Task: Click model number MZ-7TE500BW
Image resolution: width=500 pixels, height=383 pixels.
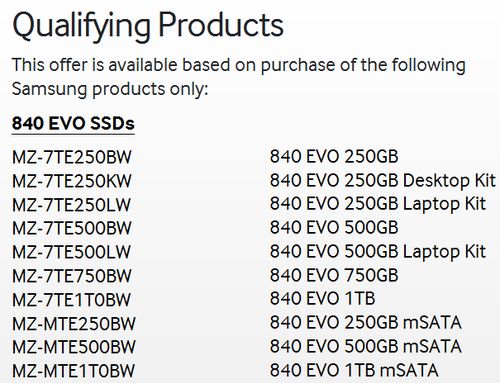Action: (x=72, y=228)
